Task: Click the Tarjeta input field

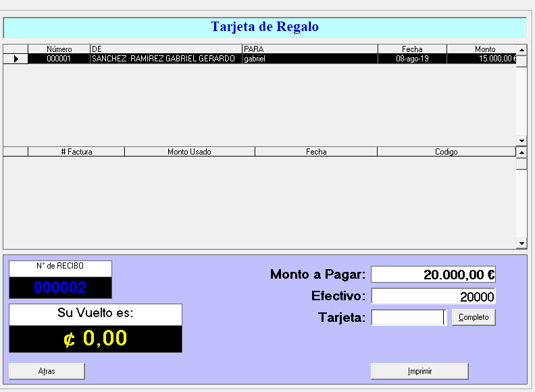Action: click(408, 317)
